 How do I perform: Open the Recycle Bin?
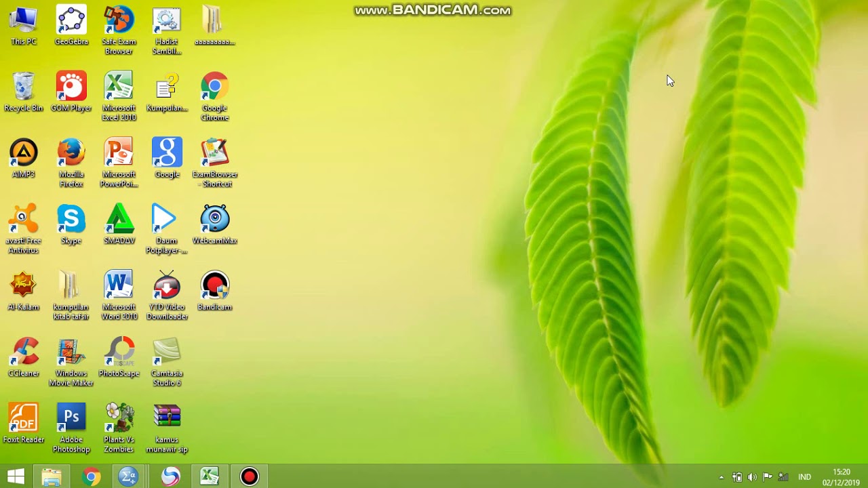click(x=24, y=92)
